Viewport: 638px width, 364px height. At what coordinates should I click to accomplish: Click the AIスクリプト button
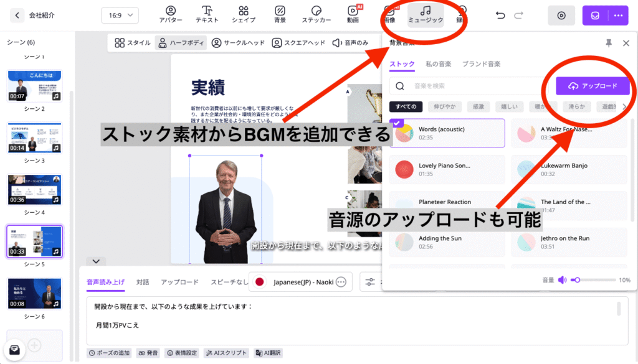pyautogui.click(x=226, y=353)
